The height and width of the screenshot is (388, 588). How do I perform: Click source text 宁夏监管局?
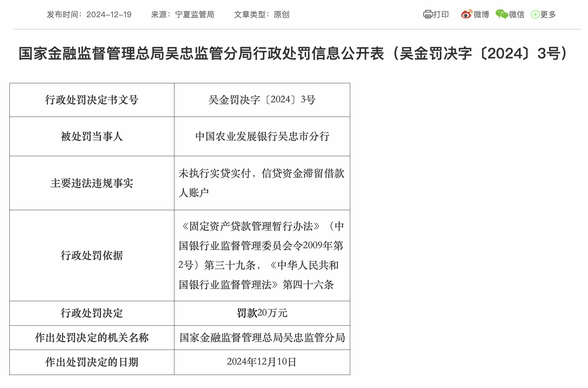[195, 14]
